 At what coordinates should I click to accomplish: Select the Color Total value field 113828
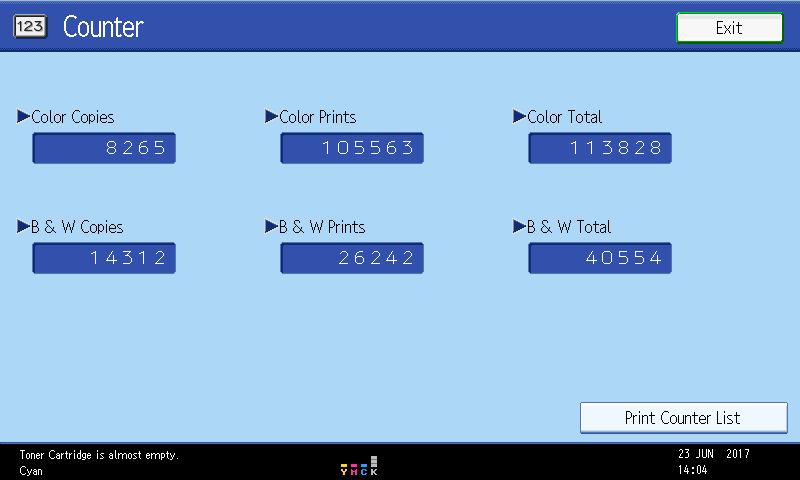point(600,148)
